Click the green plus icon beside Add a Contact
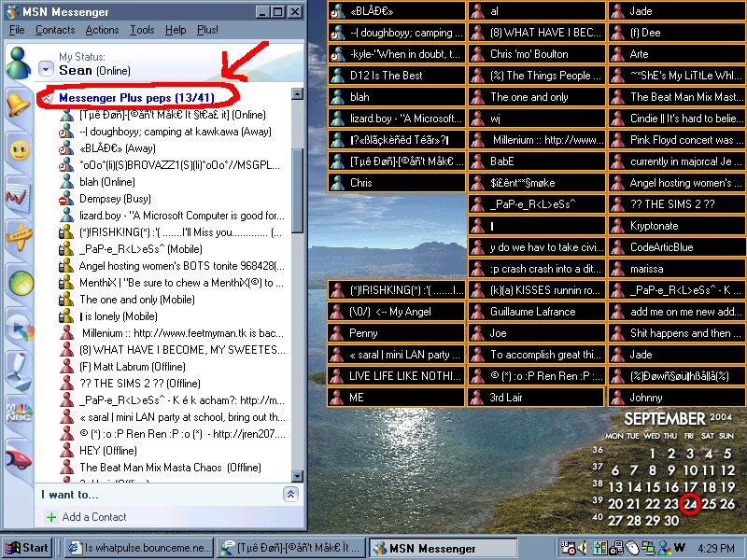 pos(51,517)
